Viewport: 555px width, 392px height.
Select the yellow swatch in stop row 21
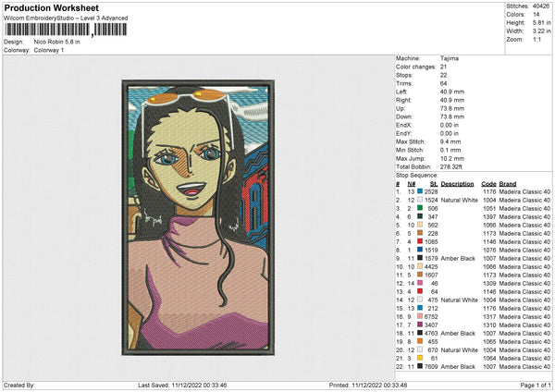(x=420, y=358)
